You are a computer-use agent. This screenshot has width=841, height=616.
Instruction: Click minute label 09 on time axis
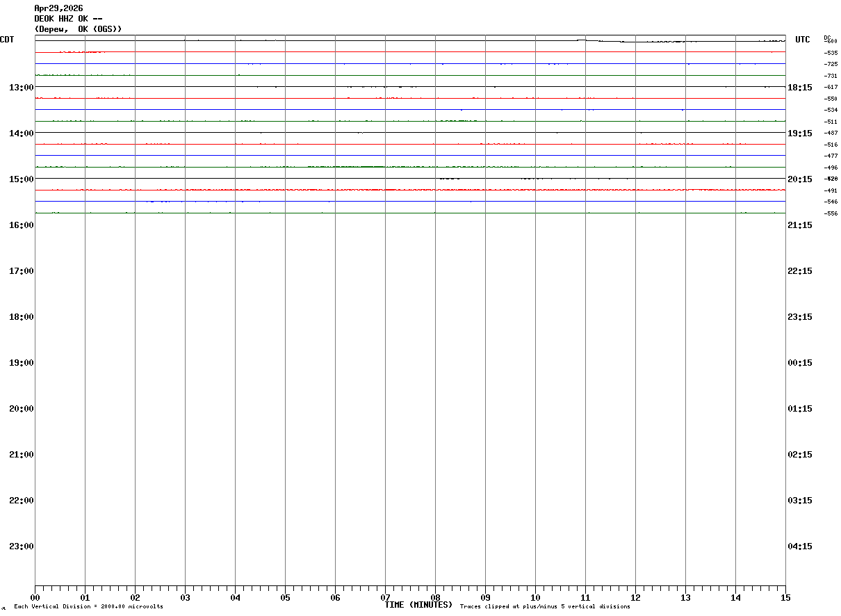(485, 598)
